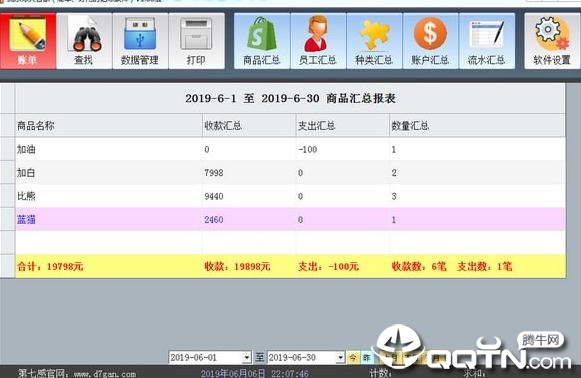
Task: Open 账户汇总 dollar coin summary
Action: pos(431,41)
